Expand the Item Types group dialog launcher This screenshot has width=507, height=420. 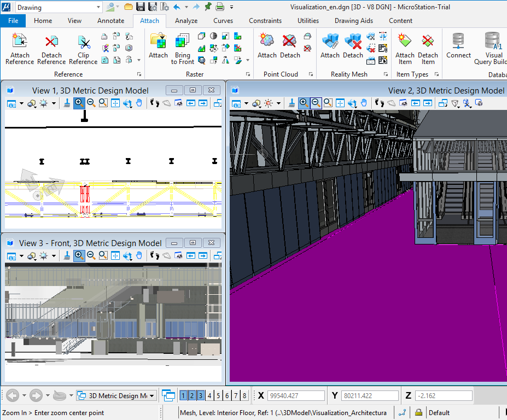coord(436,74)
